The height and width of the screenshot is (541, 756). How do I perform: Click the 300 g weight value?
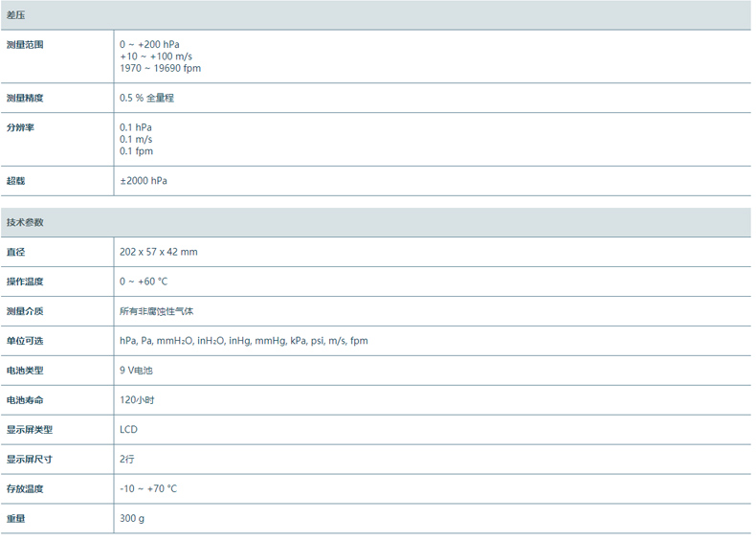tap(132, 518)
